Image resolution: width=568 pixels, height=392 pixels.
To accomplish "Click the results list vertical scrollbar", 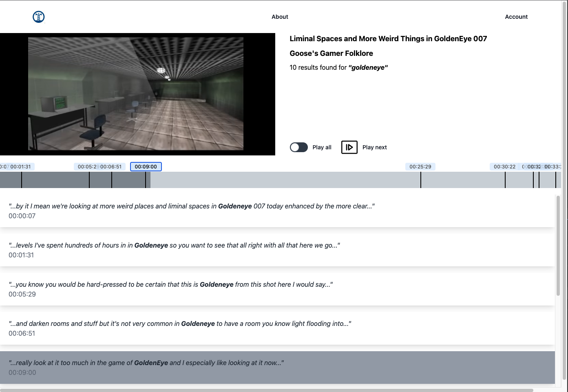I will [558, 246].
